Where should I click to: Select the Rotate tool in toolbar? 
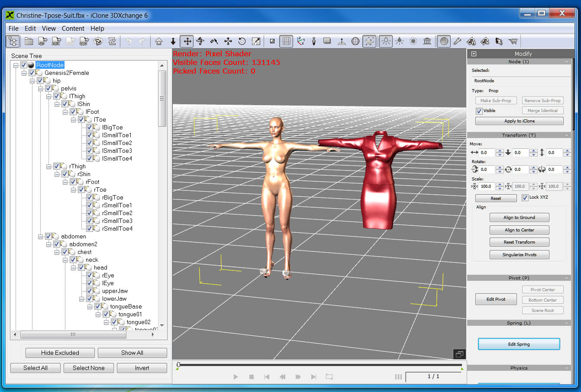(x=200, y=42)
